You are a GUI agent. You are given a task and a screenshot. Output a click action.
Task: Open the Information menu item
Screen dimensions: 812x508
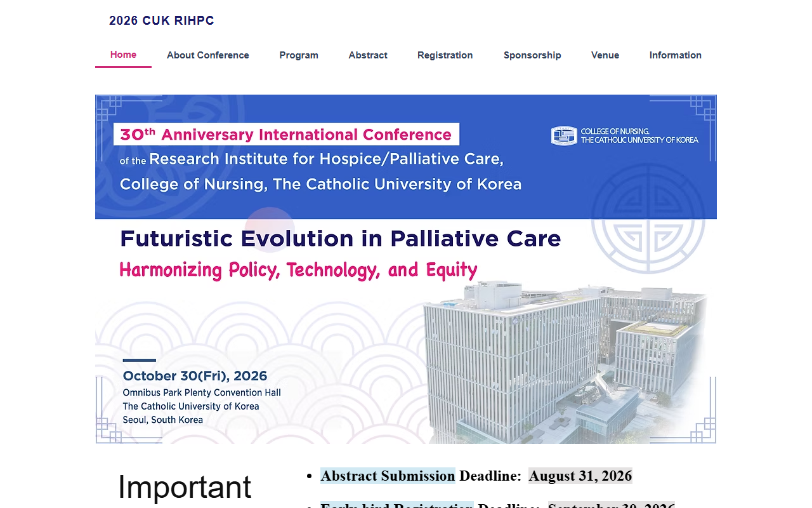pos(676,55)
